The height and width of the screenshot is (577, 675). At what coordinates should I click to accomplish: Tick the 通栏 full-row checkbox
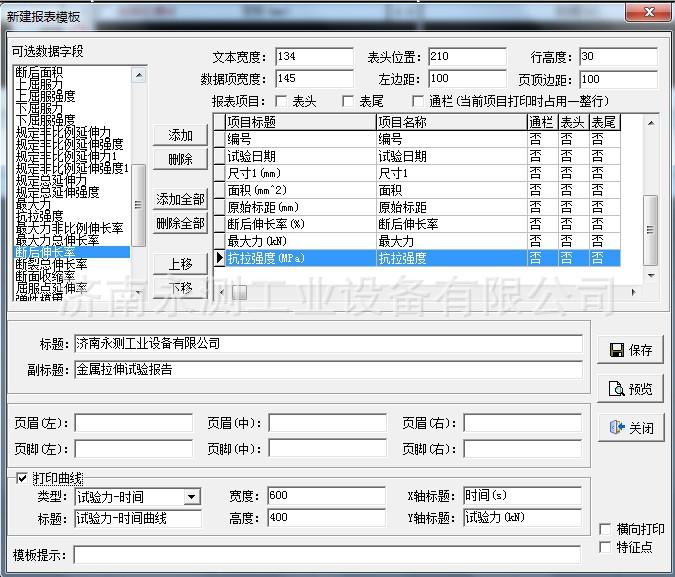pos(418,101)
